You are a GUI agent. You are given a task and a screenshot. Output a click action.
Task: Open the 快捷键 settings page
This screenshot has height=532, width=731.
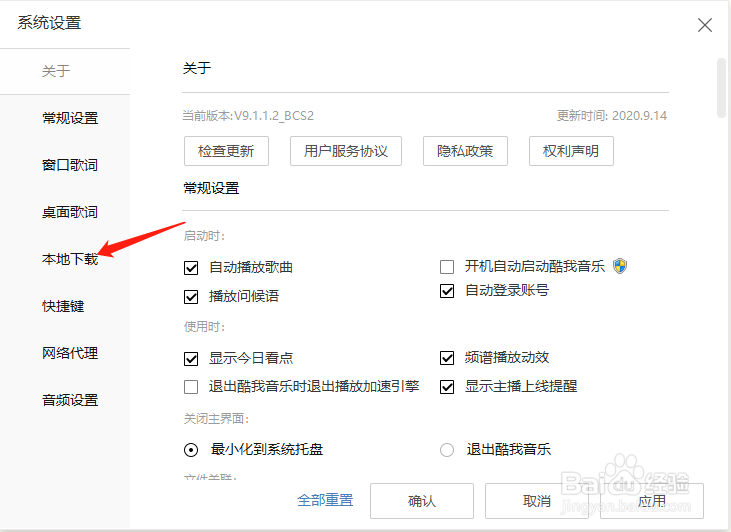[63, 306]
